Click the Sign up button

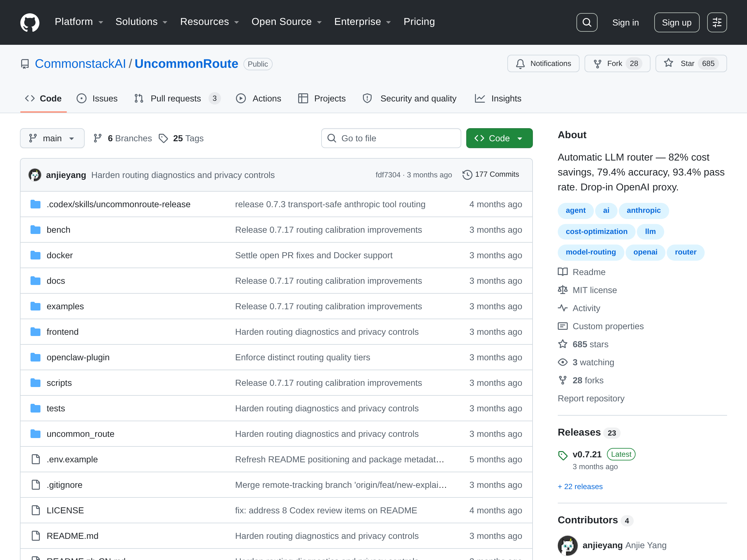676,23
